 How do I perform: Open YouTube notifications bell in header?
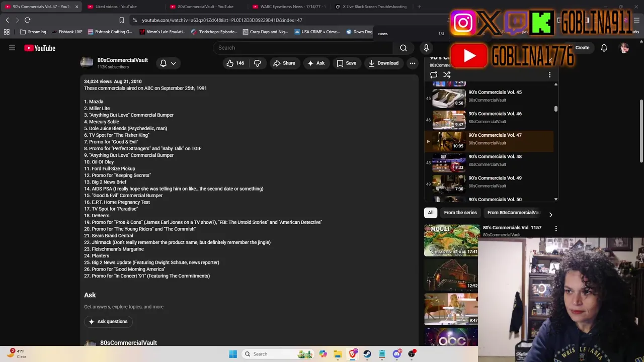click(x=604, y=48)
